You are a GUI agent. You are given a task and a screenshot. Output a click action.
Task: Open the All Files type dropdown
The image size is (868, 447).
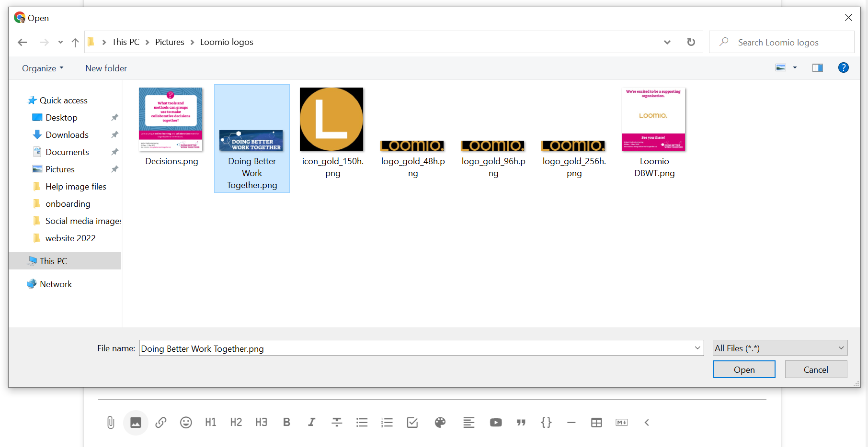click(x=779, y=348)
